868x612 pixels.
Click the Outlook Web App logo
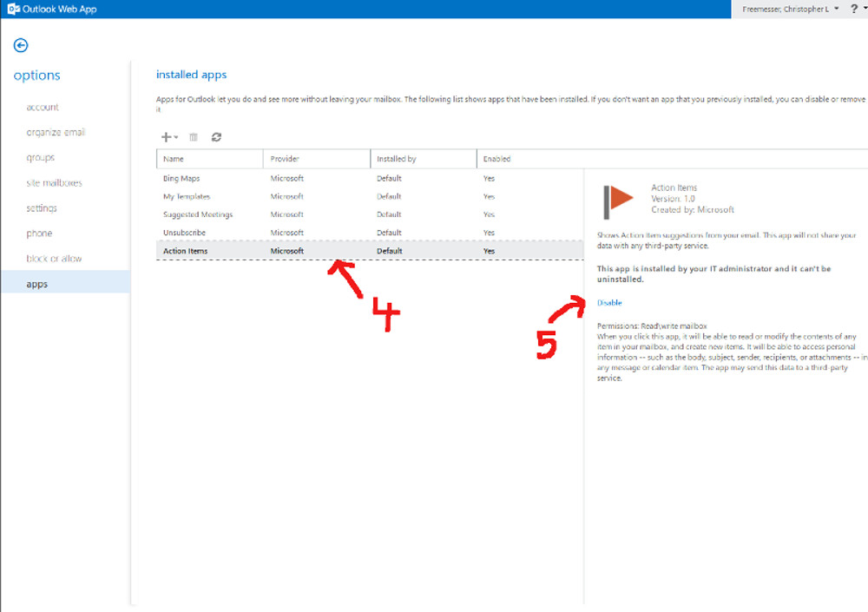tap(13, 10)
